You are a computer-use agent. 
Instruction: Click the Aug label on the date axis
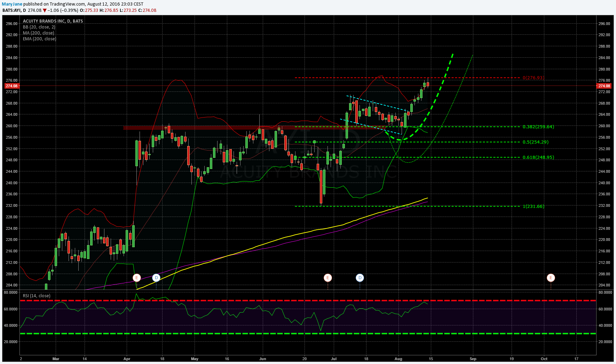(x=398, y=359)
